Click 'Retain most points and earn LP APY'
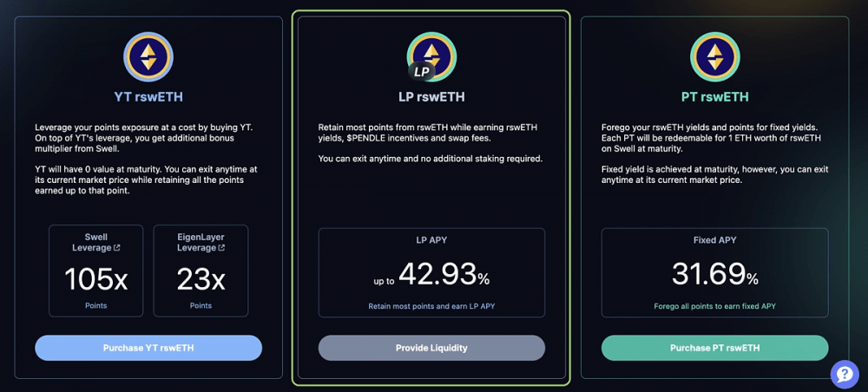868x392 pixels. coord(431,306)
